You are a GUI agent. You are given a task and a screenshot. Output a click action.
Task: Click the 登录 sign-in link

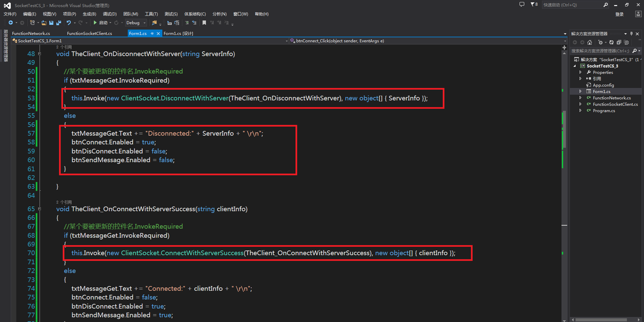point(619,14)
